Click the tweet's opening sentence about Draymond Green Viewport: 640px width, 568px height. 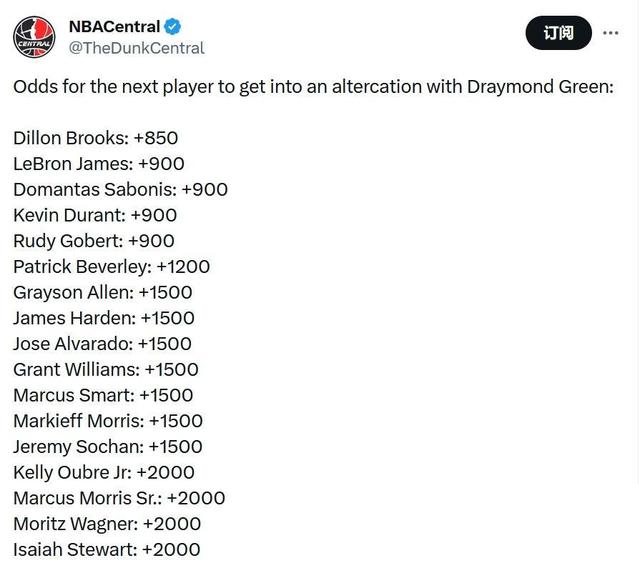(312, 87)
